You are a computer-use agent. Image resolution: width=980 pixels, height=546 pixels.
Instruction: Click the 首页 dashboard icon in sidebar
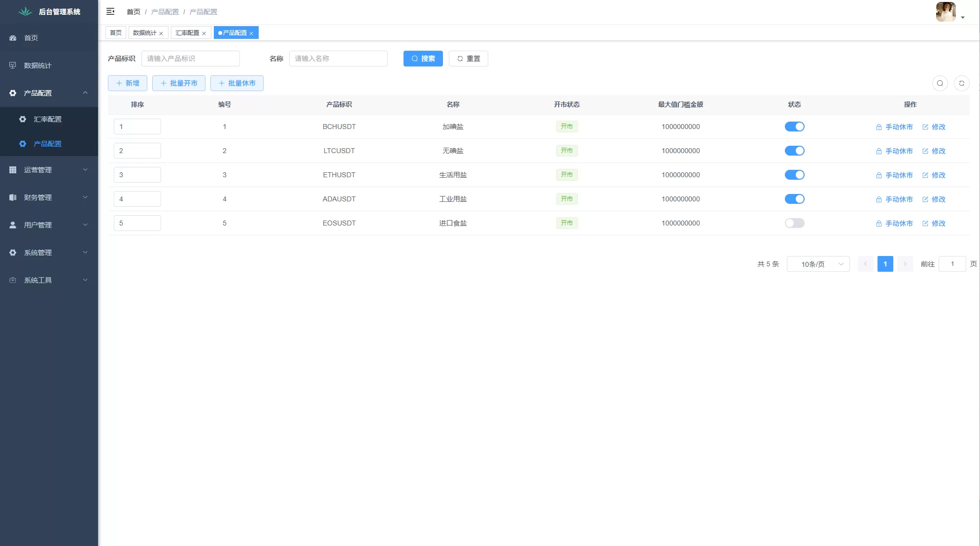point(13,38)
